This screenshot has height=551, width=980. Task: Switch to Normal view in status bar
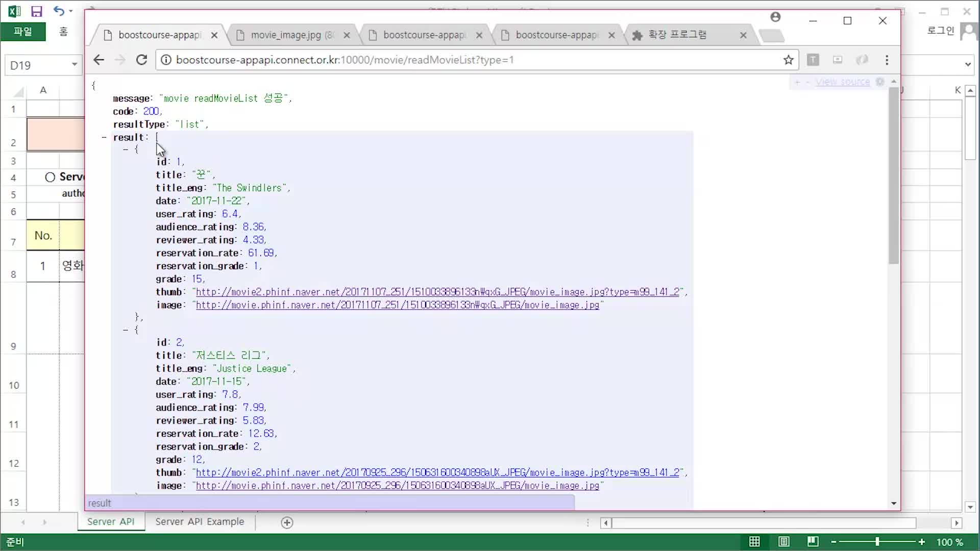[x=754, y=542]
